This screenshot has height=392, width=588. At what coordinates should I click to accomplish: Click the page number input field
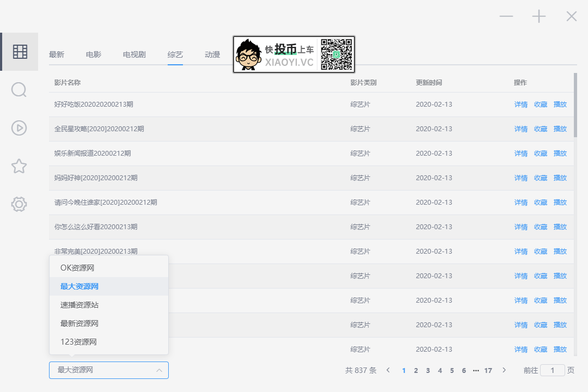(x=553, y=370)
